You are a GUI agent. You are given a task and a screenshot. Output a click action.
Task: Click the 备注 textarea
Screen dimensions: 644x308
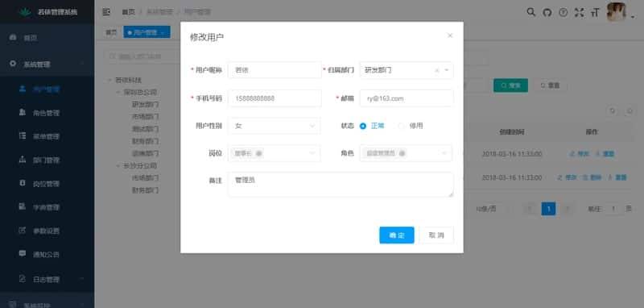click(x=341, y=185)
